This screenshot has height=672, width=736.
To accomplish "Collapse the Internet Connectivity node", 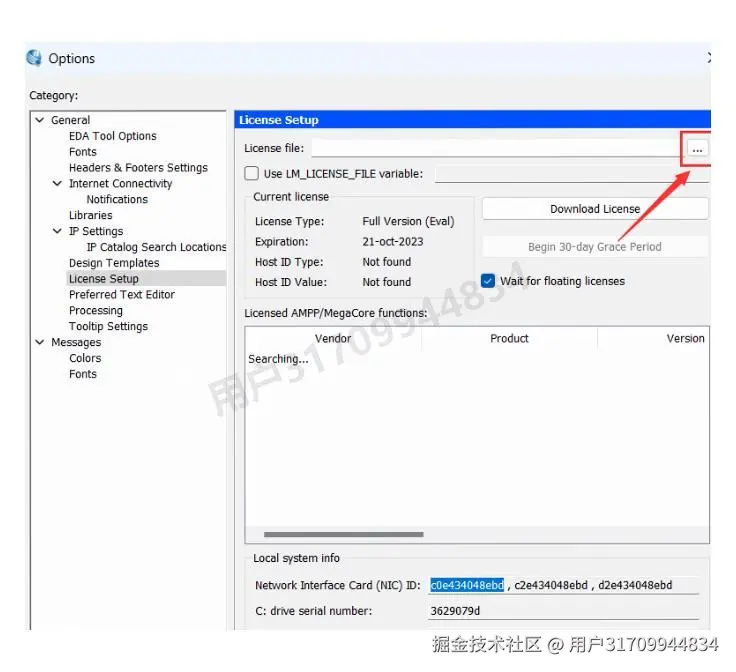I will tap(57, 183).
